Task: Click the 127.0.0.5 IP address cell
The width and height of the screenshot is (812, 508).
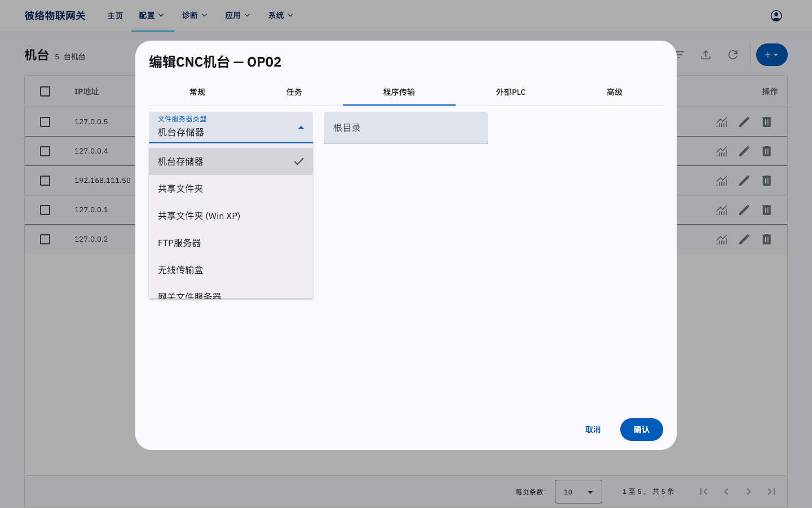Action: pyautogui.click(x=91, y=122)
